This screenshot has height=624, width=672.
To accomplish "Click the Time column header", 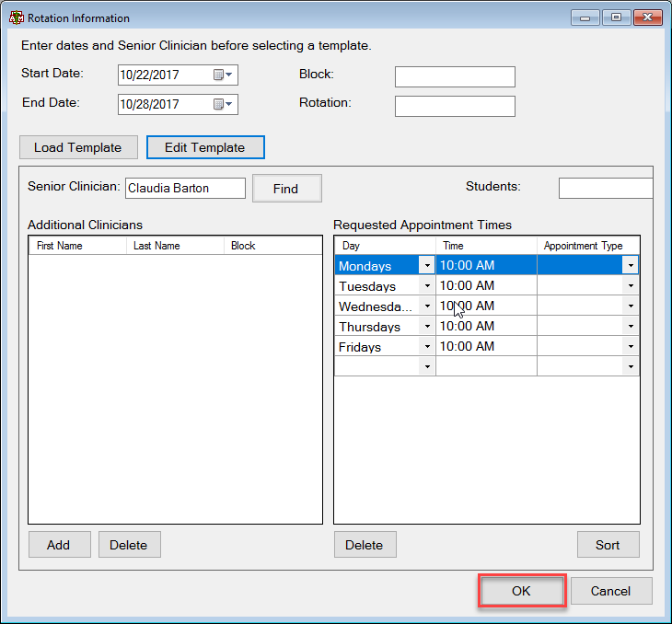I will tap(486, 246).
